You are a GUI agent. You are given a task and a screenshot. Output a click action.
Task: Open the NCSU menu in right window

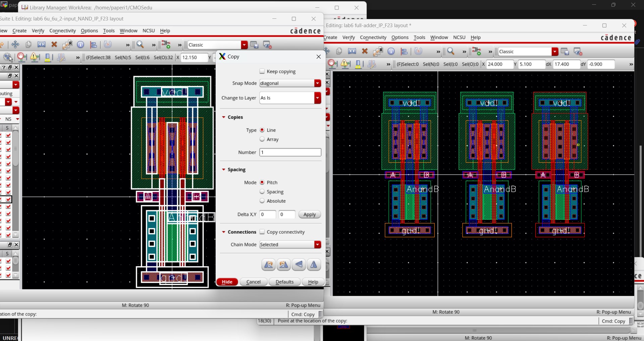pos(459,37)
